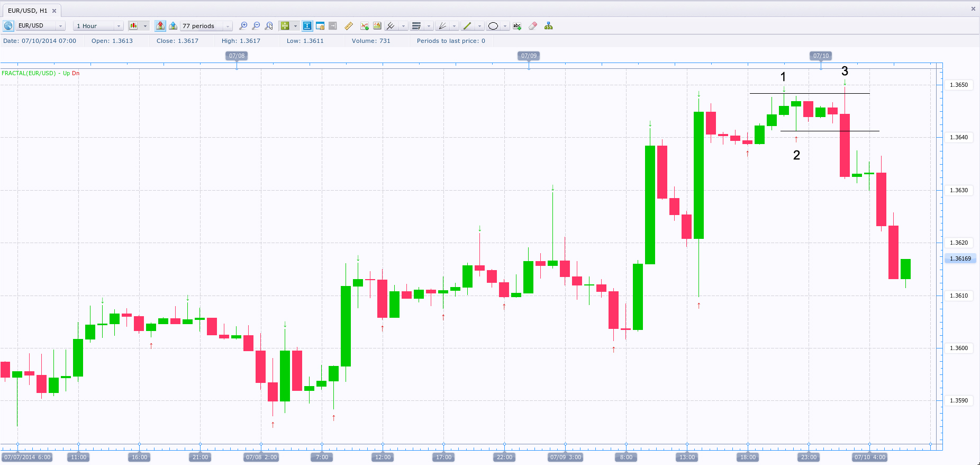Screen dimensions: 980x465
Task: Toggle the chart lock window button
Action: tap(320, 26)
